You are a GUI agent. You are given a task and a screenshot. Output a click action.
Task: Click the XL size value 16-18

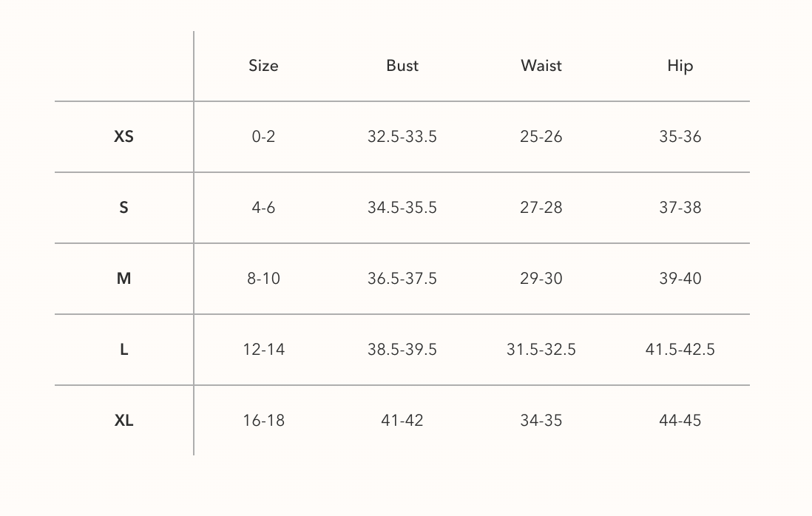point(263,421)
